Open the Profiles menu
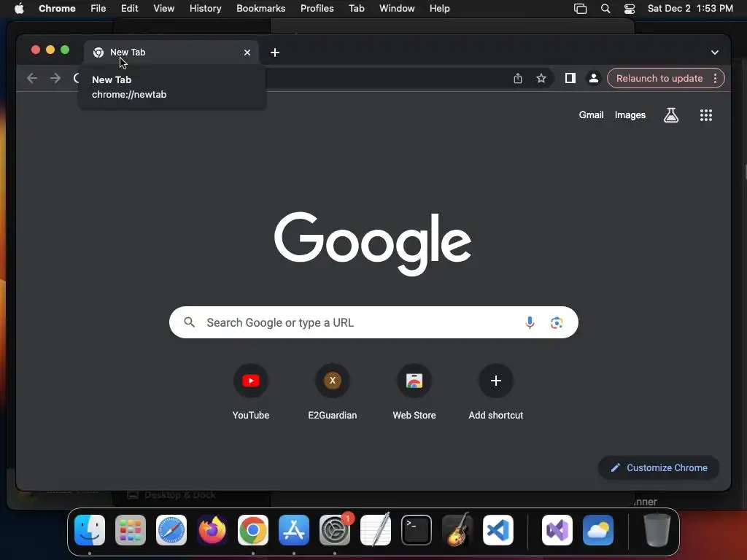 tap(317, 8)
